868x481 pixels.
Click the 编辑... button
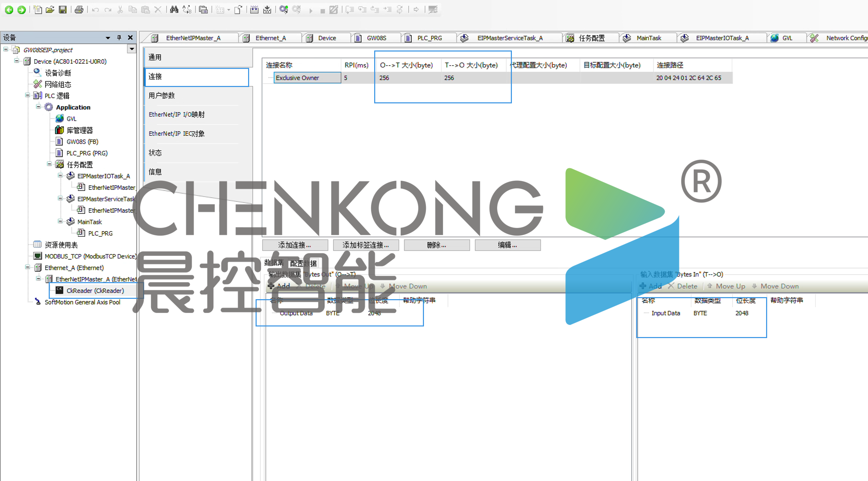point(507,245)
